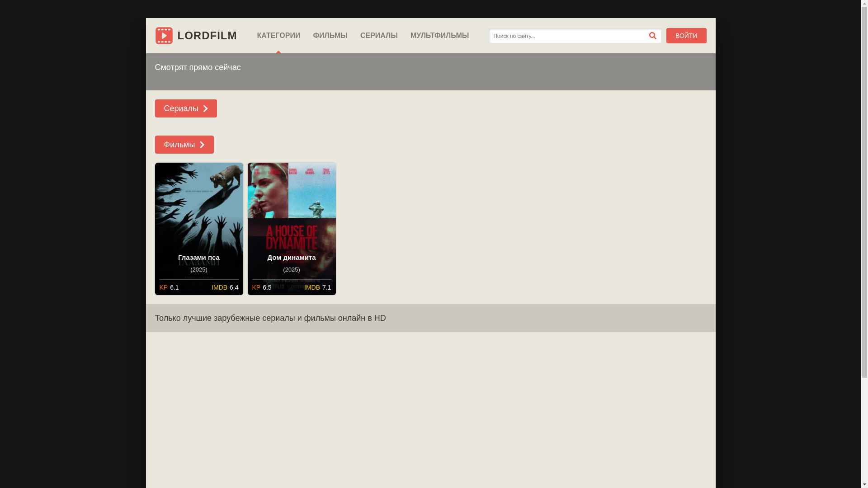The width and height of the screenshot is (868, 488).
Task: Click the chevron arrow on Фильмы button
Action: 202,145
